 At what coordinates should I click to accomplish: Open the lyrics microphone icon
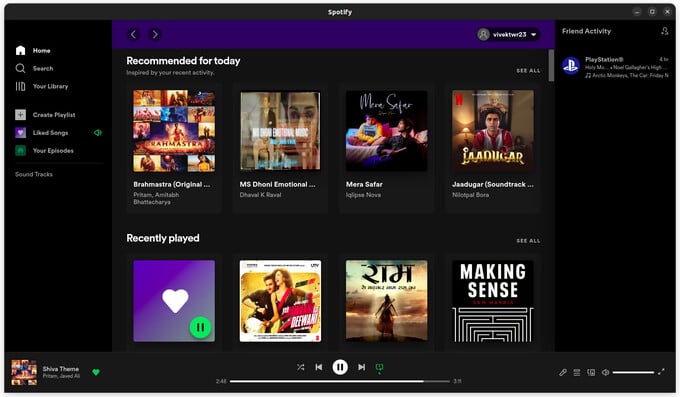tap(562, 372)
